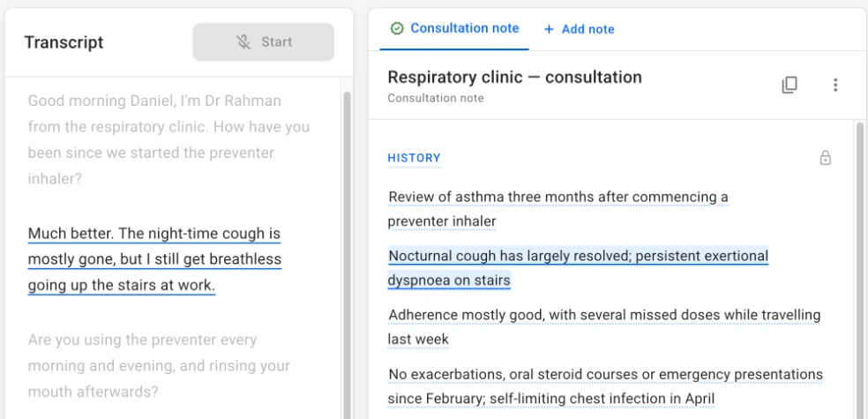Start transcript recording with the Start button
The width and height of the screenshot is (868, 419).
click(264, 42)
